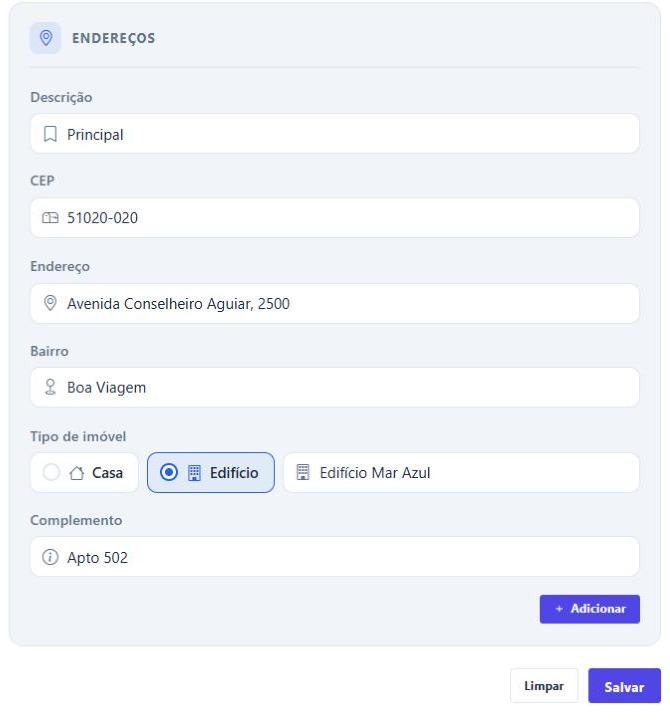Click into the CEP field 51020-020
The width and height of the screenshot is (670, 720).
(335, 218)
